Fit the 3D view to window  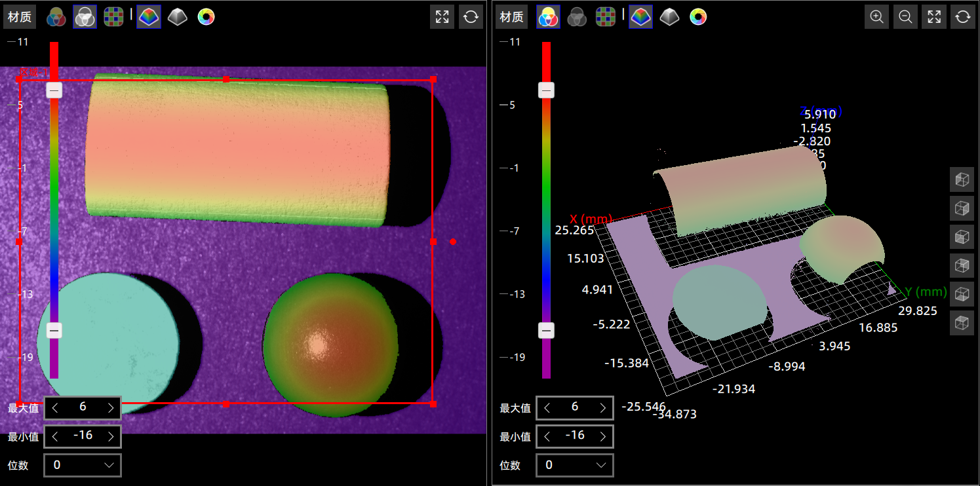point(934,17)
